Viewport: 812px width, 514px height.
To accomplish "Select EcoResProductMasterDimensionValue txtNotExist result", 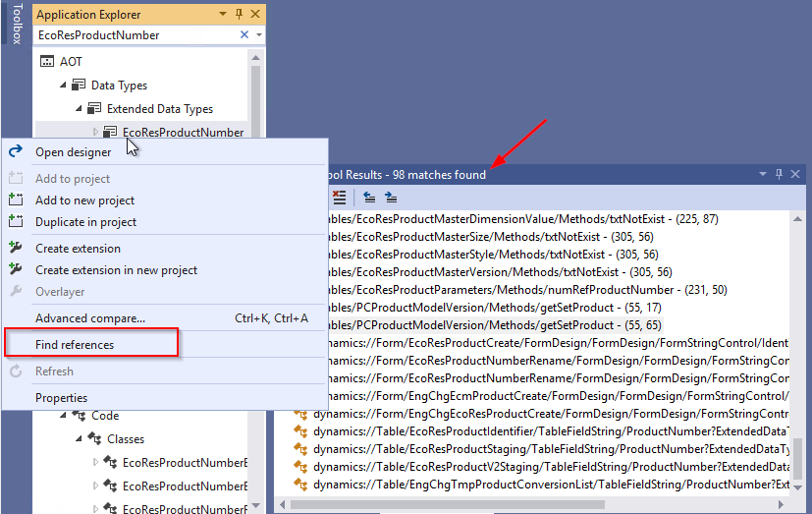I will 523,219.
